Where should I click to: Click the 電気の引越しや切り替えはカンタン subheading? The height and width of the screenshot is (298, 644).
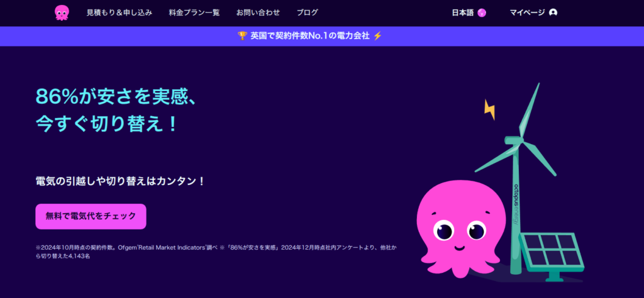coord(120,181)
